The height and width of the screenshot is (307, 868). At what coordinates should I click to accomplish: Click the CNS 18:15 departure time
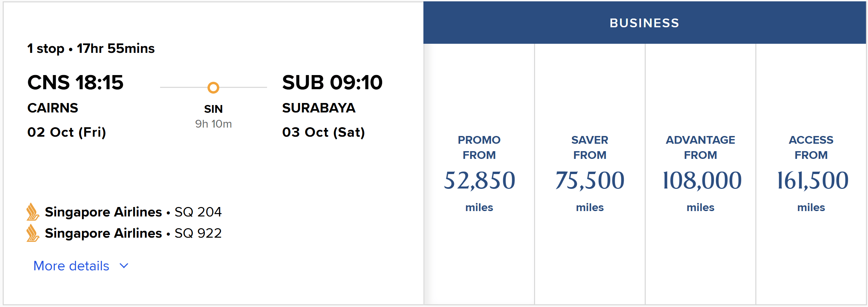75,82
